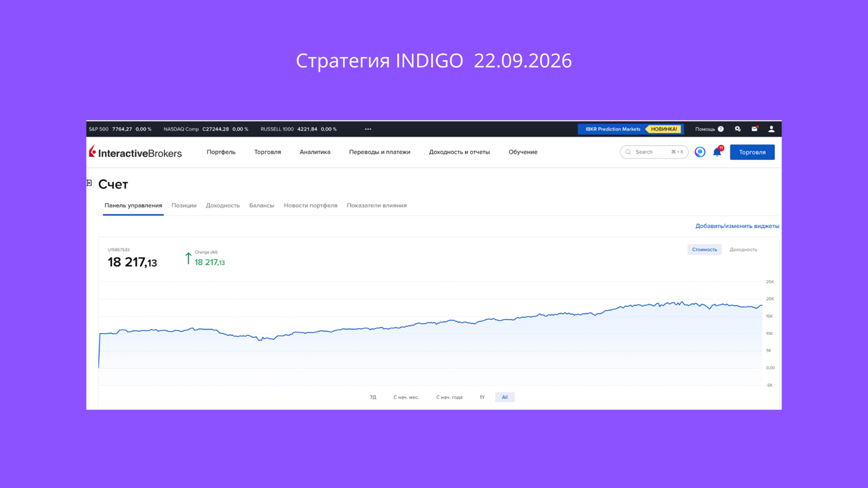Open the user profile icon

pyautogui.click(x=771, y=129)
